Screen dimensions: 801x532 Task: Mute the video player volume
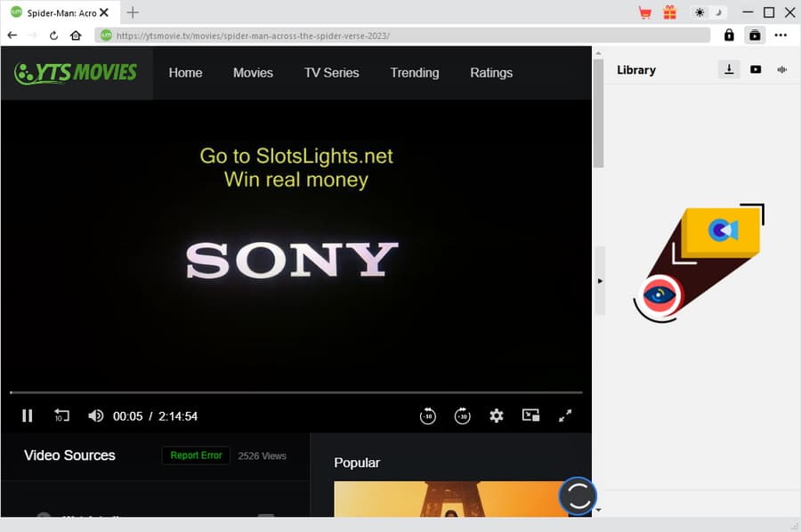click(95, 415)
